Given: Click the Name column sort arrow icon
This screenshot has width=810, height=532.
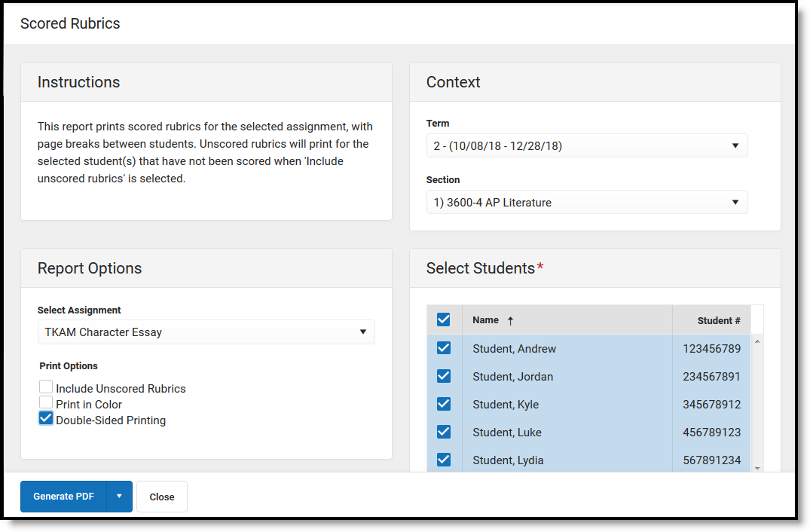Looking at the screenshot, I should (510, 320).
